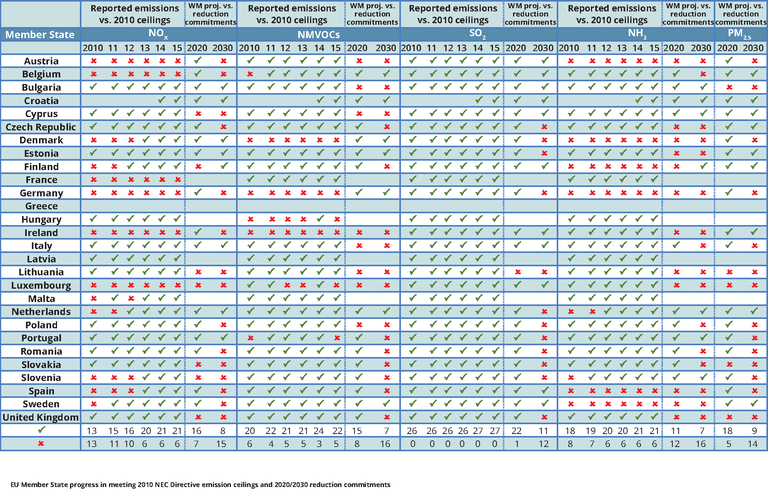Click the PM2.5 column header
768x489 pixels.
(741, 35)
